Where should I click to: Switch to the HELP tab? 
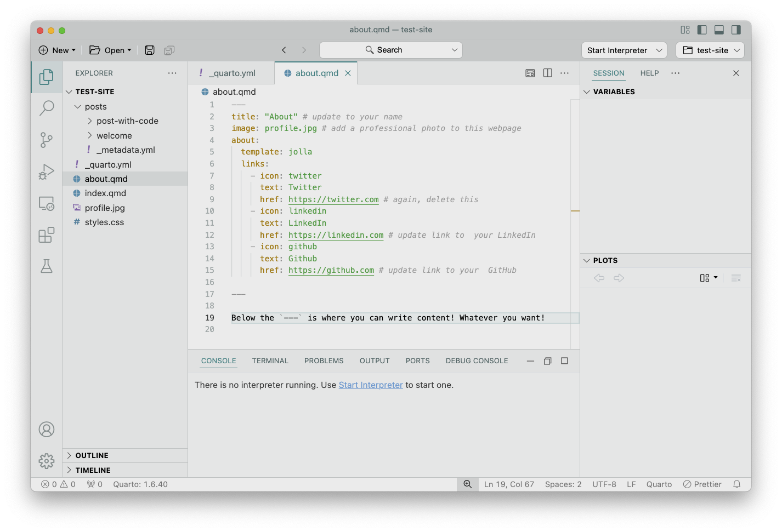coord(649,73)
